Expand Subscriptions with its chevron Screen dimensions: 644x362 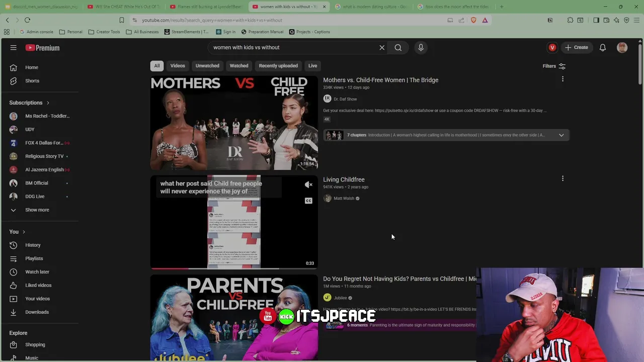pos(48,103)
